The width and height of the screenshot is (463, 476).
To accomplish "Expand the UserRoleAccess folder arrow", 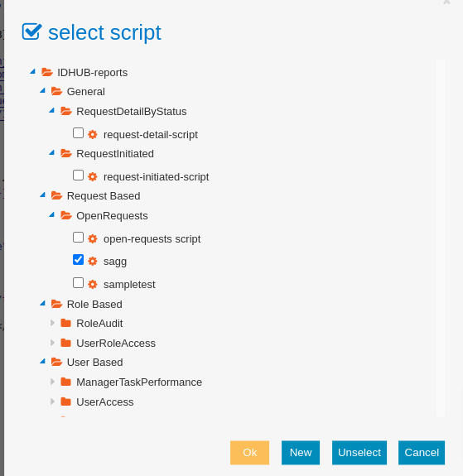I will click(52, 343).
